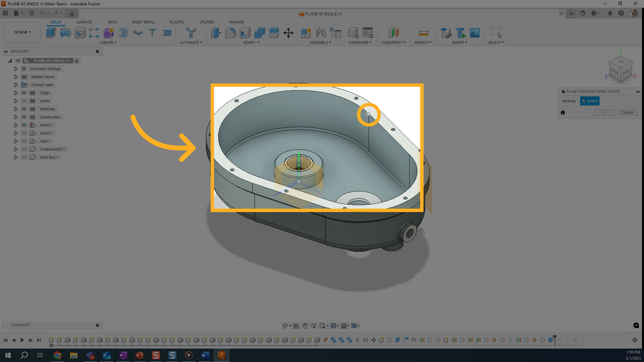644x362 pixels.
Task: Click the CONFIGURE menu label
Action: 360,43
